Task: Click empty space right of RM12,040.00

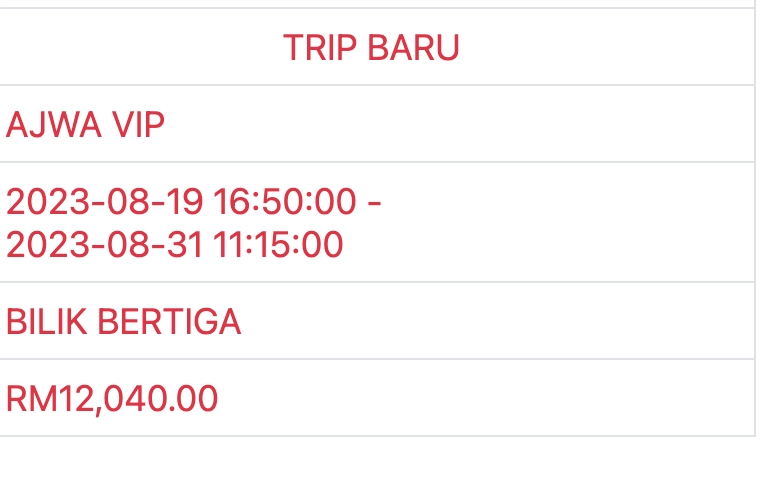Action: 480,399
